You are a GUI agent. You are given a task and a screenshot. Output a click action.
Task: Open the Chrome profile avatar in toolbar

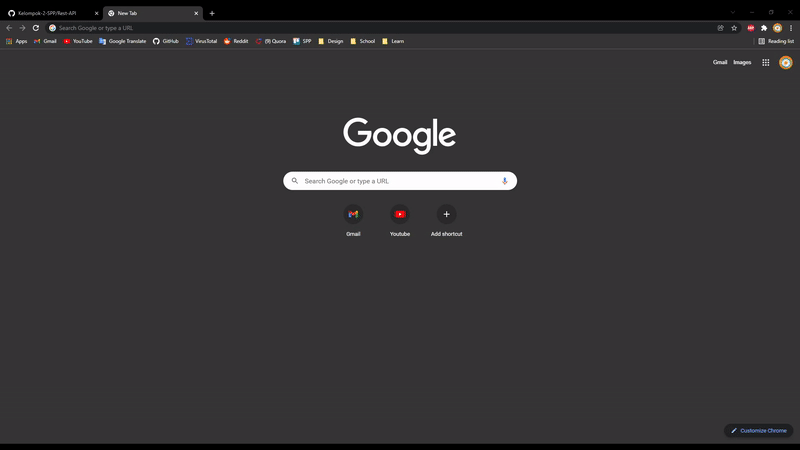(777, 28)
